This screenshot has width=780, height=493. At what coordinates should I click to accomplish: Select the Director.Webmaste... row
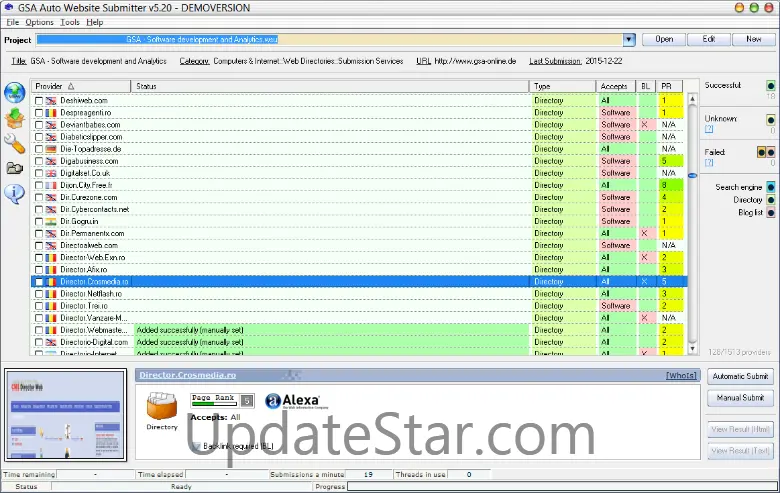pyautogui.click(x=359, y=330)
